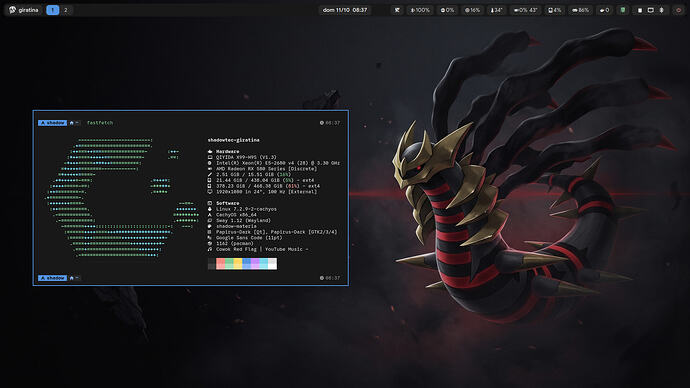Click the top-right 08:37 terminal timestamp
This screenshot has width=690, height=388.
click(330, 123)
